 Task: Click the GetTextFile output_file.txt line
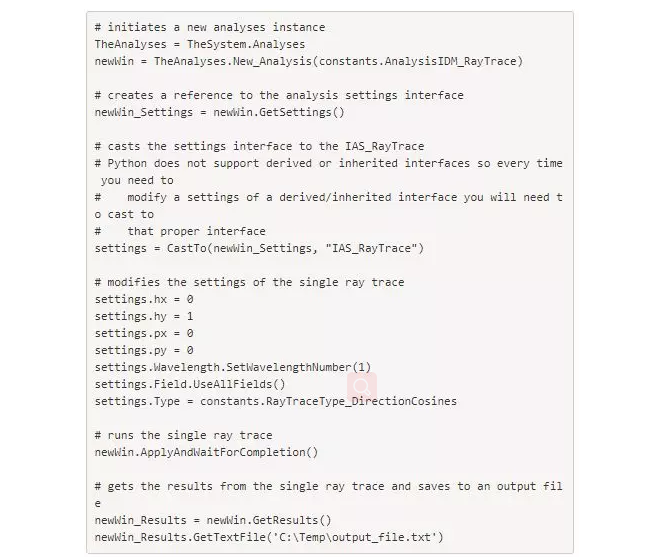[269, 537]
